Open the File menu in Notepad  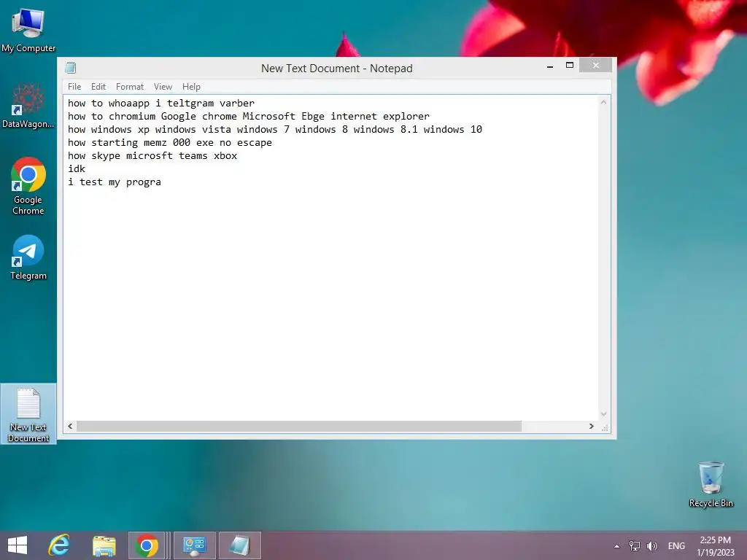point(74,87)
